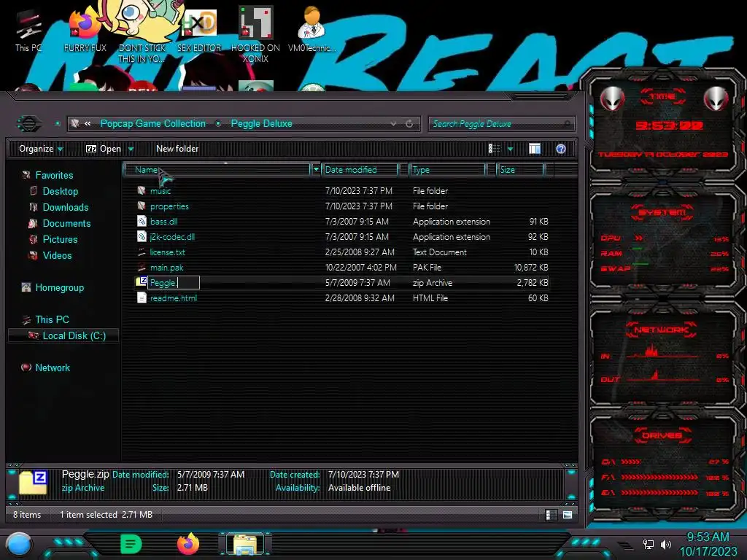The image size is (747, 560).
Task: Click the Peggle rename text field
Action: tap(174, 283)
